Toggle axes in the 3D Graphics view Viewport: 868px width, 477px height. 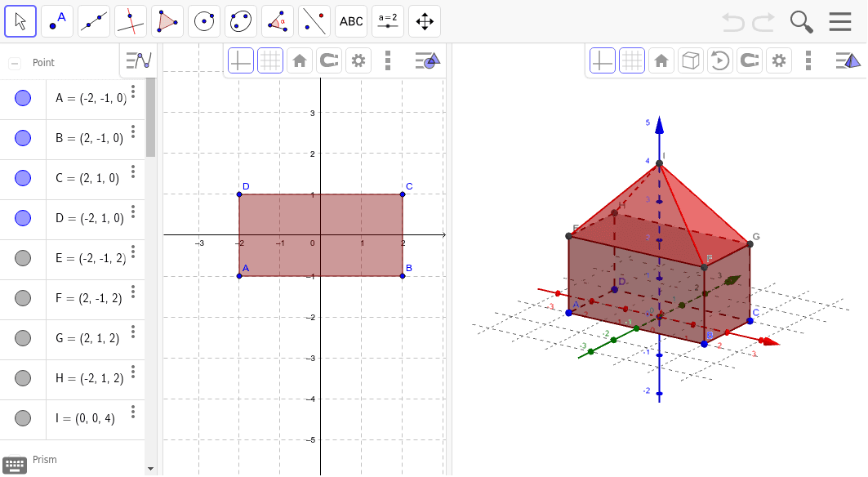(603, 60)
